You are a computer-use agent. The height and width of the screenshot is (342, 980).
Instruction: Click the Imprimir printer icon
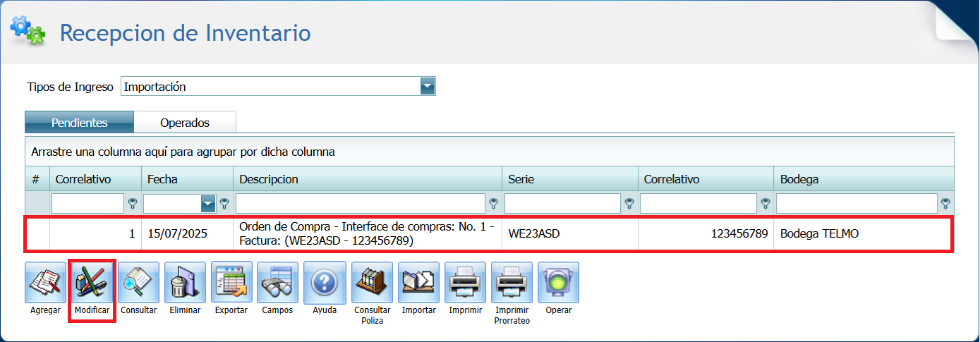point(465,283)
